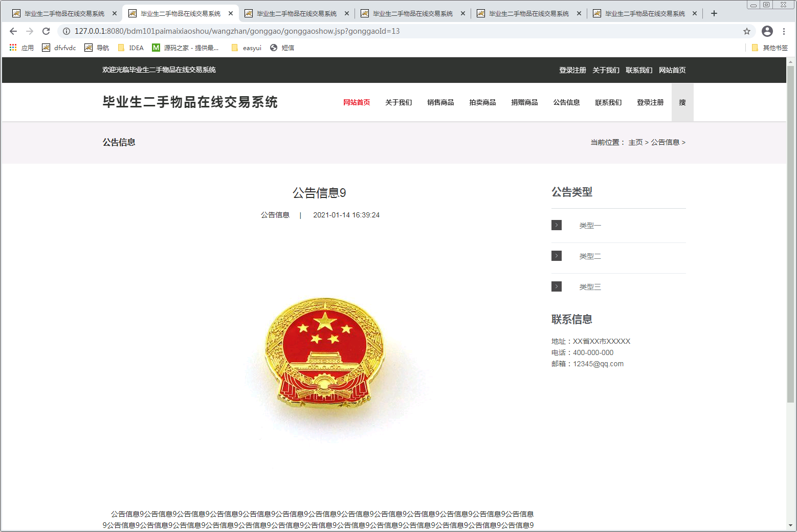Close the active second tab

click(x=231, y=13)
